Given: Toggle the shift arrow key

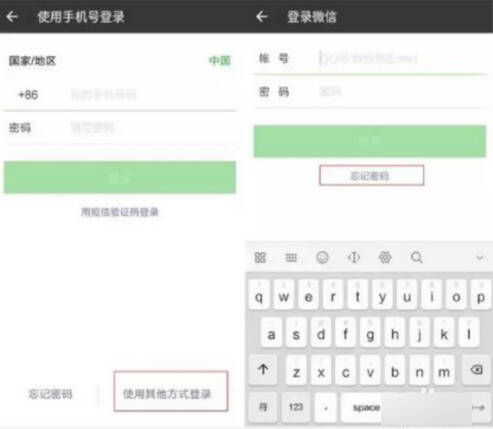Looking at the screenshot, I should tap(263, 370).
